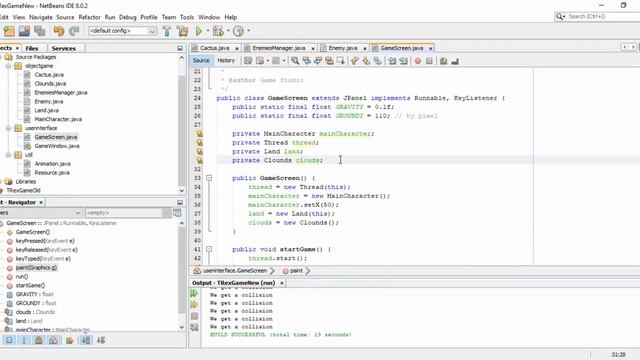
Task: Close the Output TRexGameNew tab
Action: point(282,283)
